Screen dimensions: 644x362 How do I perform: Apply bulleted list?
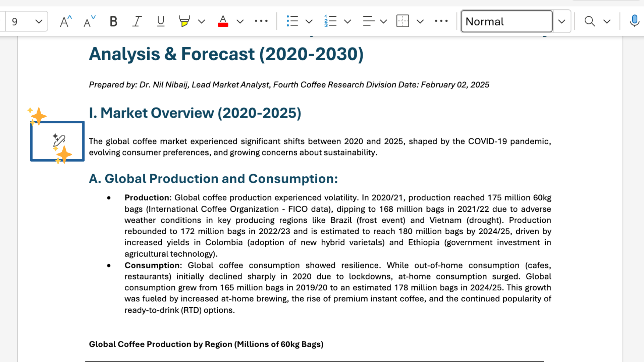[x=292, y=21]
